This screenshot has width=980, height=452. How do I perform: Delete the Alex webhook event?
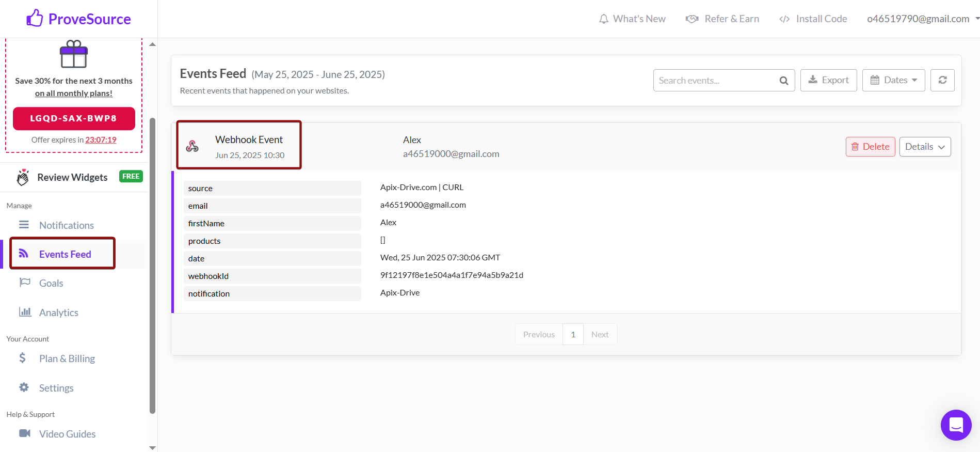pyautogui.click(x=870, y=147)
